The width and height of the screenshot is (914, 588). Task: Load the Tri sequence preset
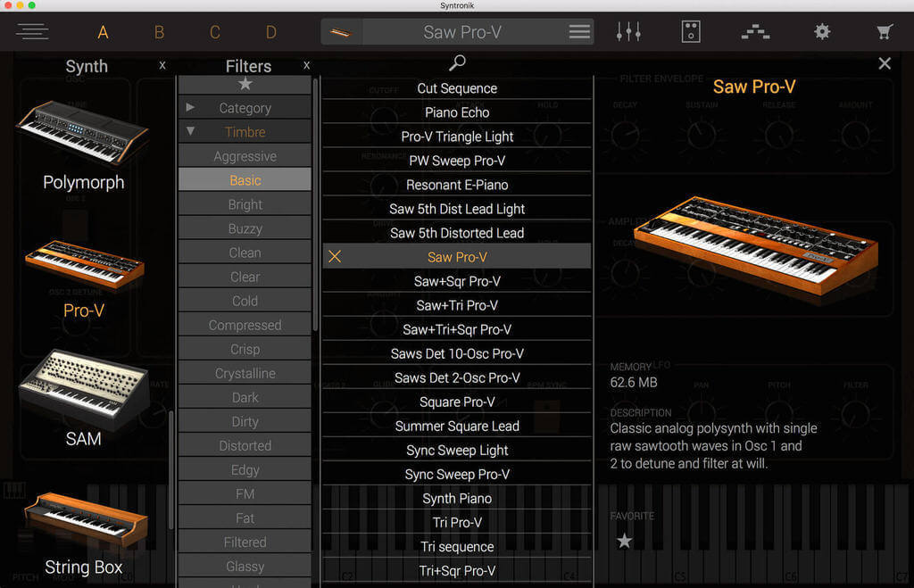[x=457, y=547]
